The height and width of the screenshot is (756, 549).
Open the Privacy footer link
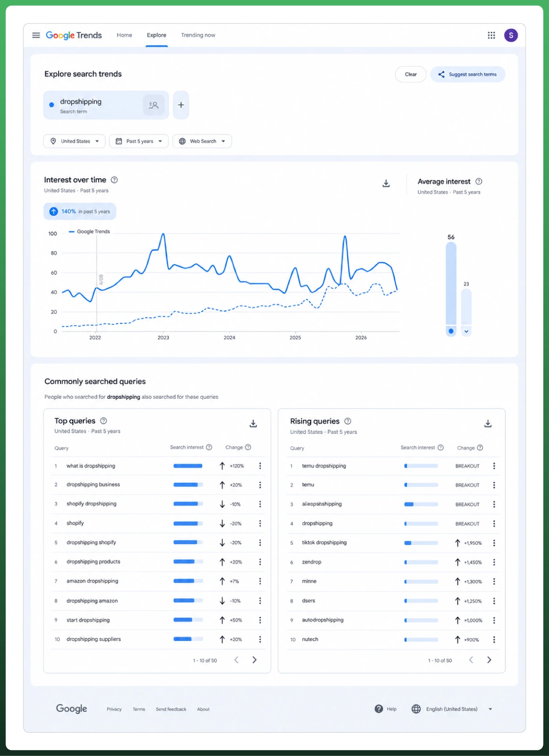click(x=114, y=709)
